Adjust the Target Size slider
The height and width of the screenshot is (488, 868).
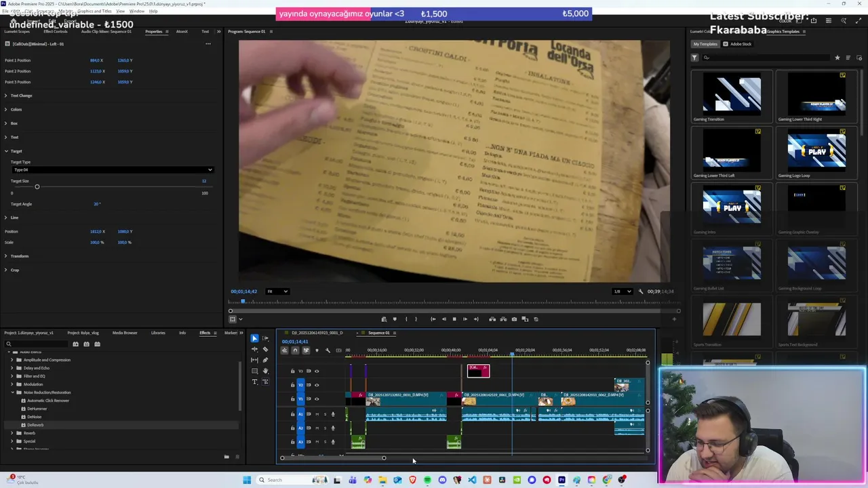tap(37, 187)
